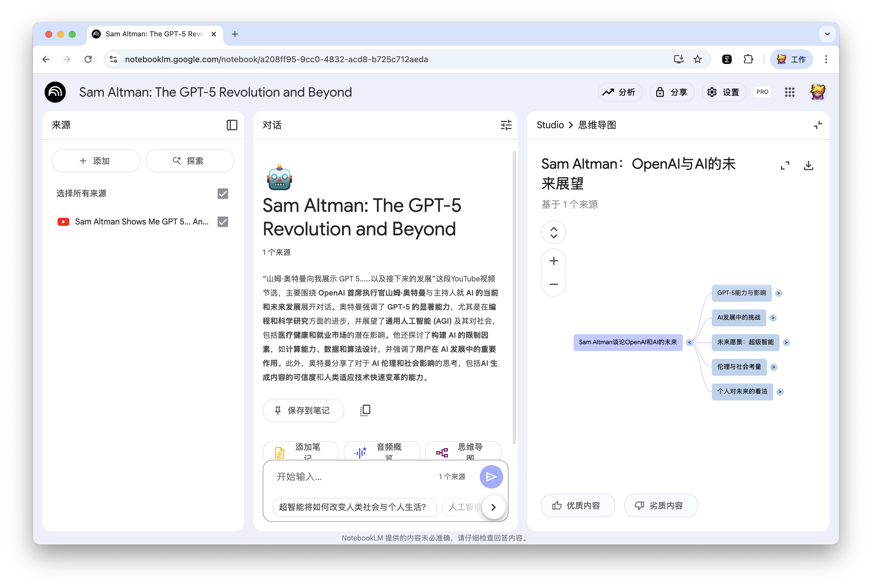
Task: Select the Sam Altman Shows Me GPT 5 source
Action: click(142, 222)
